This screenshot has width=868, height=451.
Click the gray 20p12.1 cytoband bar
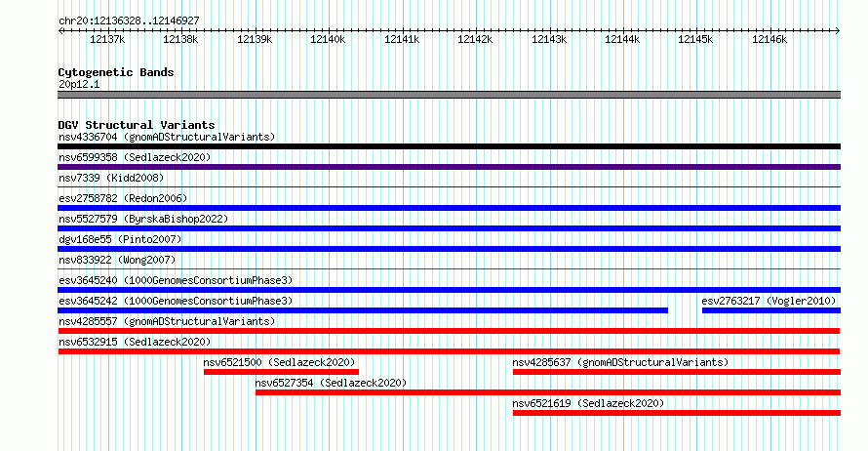coord(449,95)
